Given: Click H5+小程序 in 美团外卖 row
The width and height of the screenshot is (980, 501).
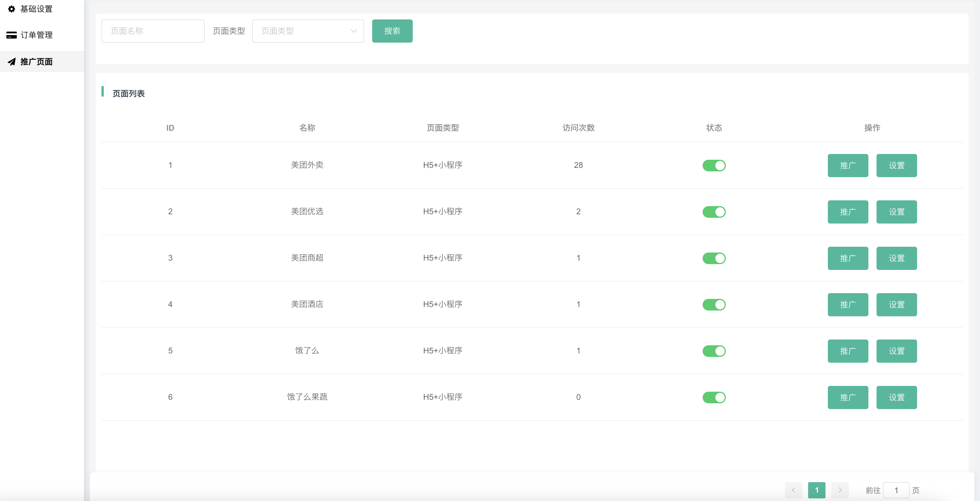Looking at the screenshot, I should click(442, 165).
